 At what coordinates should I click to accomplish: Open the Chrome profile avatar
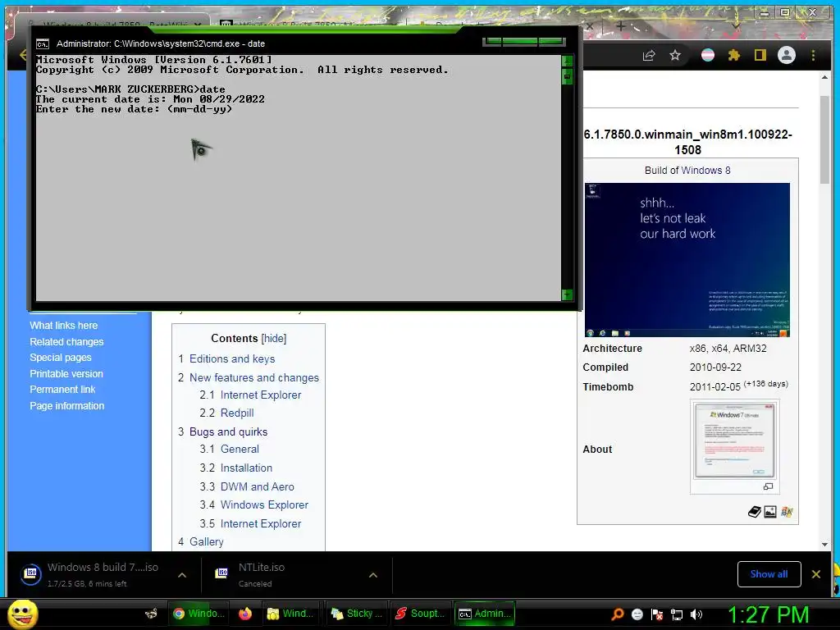(787, 55)
